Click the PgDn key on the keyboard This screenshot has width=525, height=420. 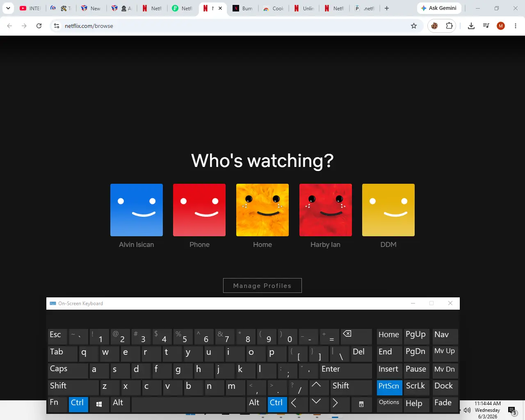tap(417, 353)
